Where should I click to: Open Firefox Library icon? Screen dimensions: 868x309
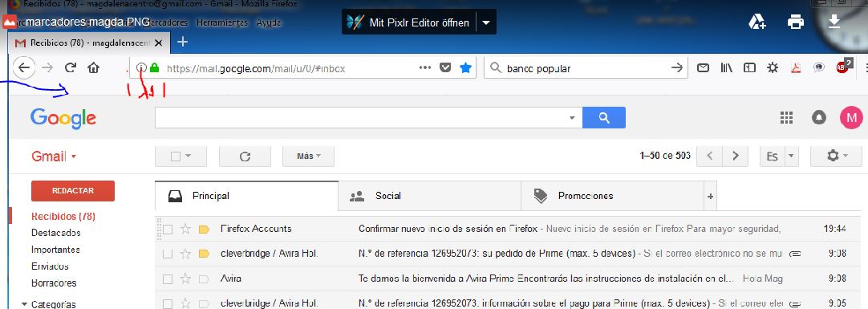(x=726, y=68)
